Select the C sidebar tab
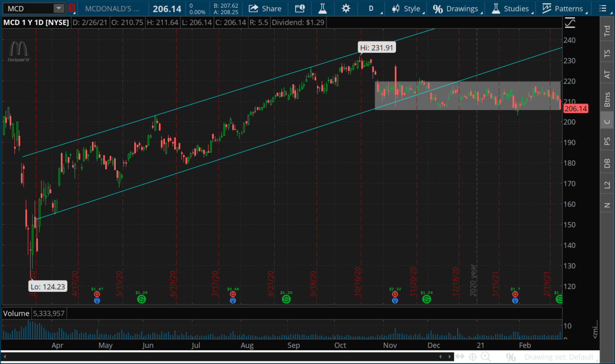 point(607,121)
